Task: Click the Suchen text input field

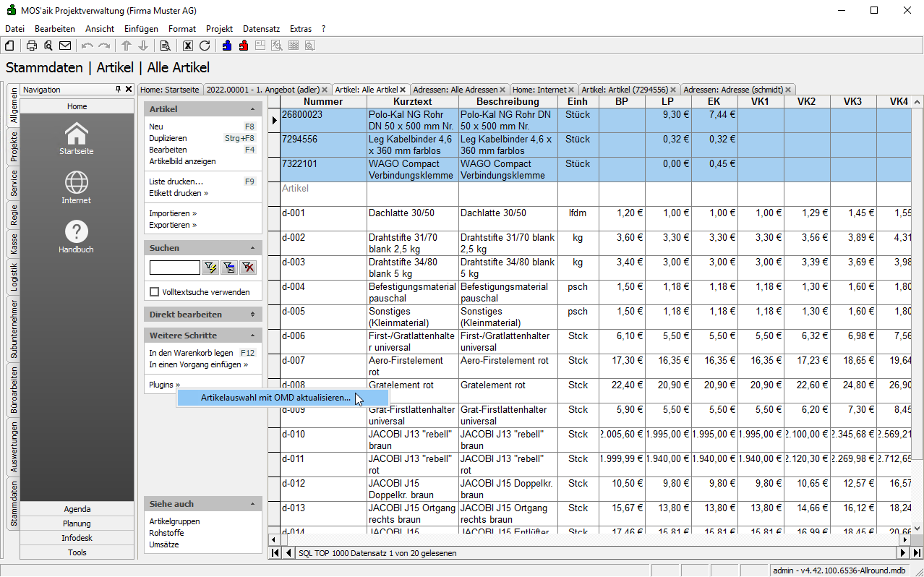Action: tap(174, 268)
